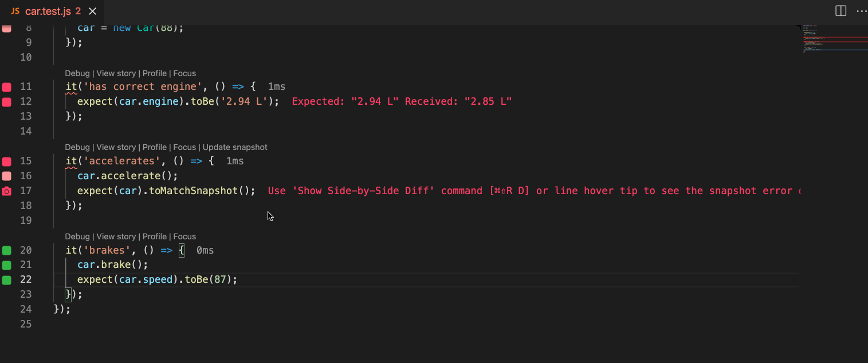Click the JS file icon in car.test.js tab
This screenshot has width=868, height=363.
coord(15,11)
